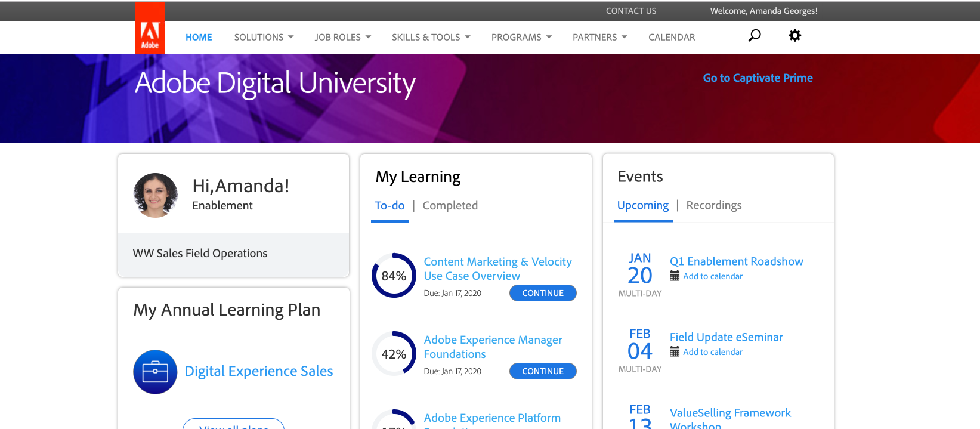The image size is (980, 429).
Task: Expand the Job Roles dropdown
Action: pyautogui.click(x=342, y=37)
